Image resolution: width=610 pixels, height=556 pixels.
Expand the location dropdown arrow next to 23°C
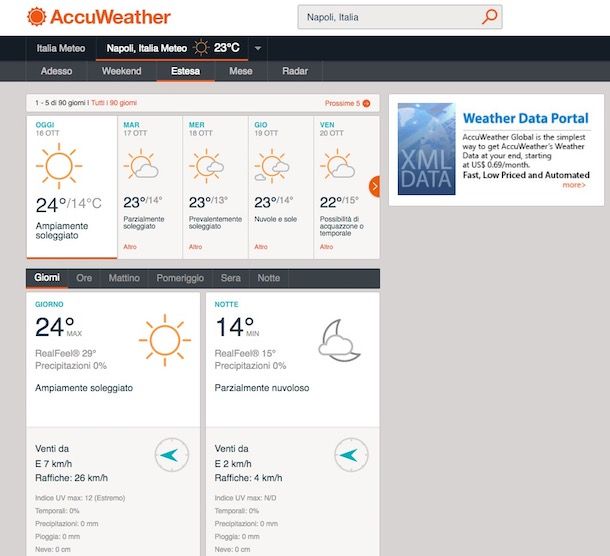pyautogui.click(x=258, y=49)
